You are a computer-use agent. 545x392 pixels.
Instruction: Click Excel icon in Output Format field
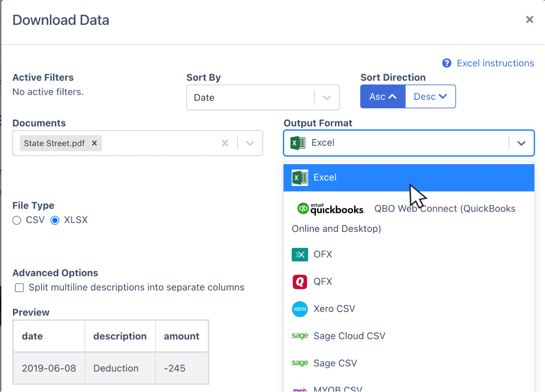298,143
